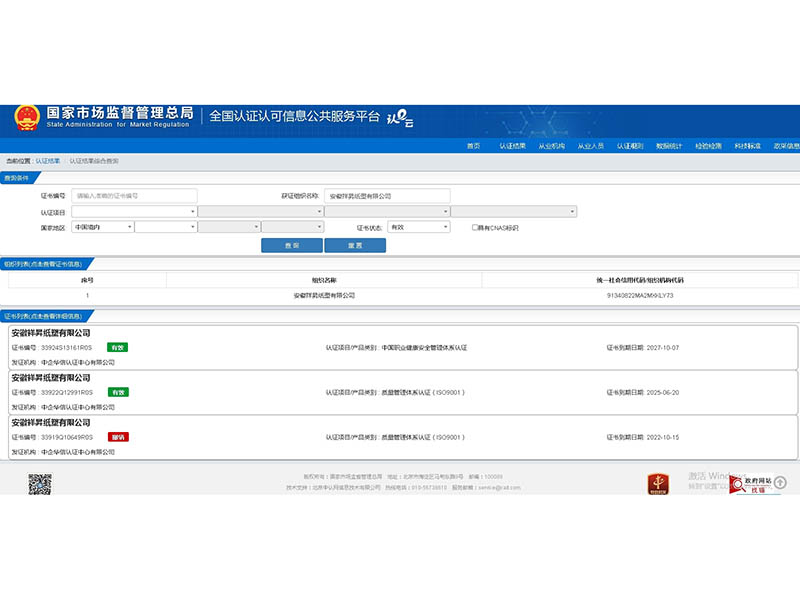Click expiry date 2025-06-20

click(663, 392)
